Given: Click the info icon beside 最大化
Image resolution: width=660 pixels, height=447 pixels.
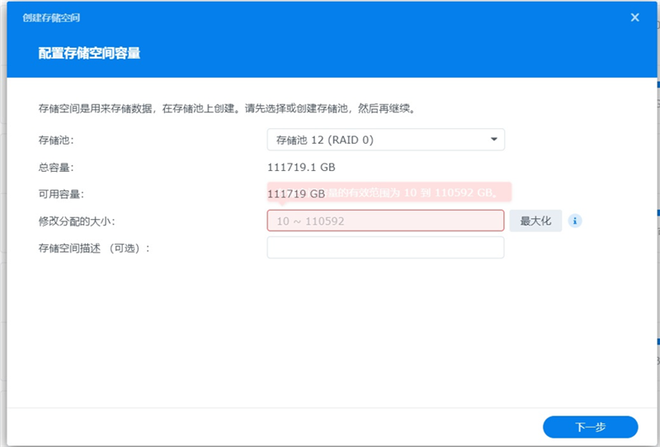Looking at the screenshot, I should point(575,220).
